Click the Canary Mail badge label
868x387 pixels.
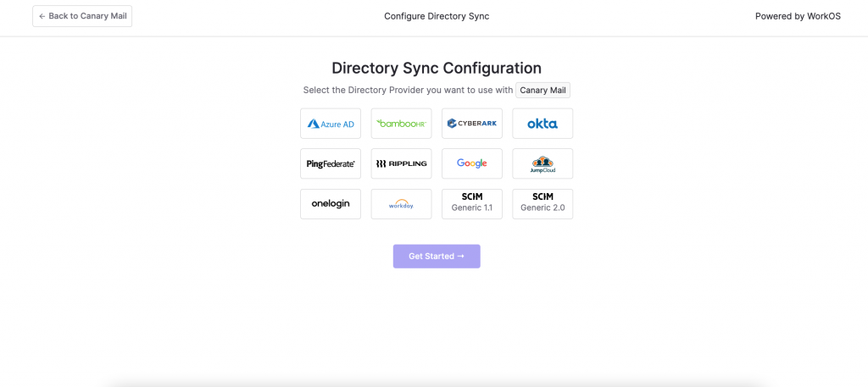[x=543, y=90]
